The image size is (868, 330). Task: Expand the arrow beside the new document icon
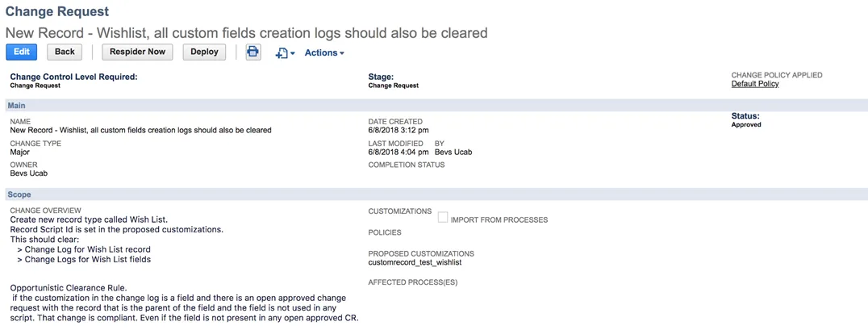(293, 54)
